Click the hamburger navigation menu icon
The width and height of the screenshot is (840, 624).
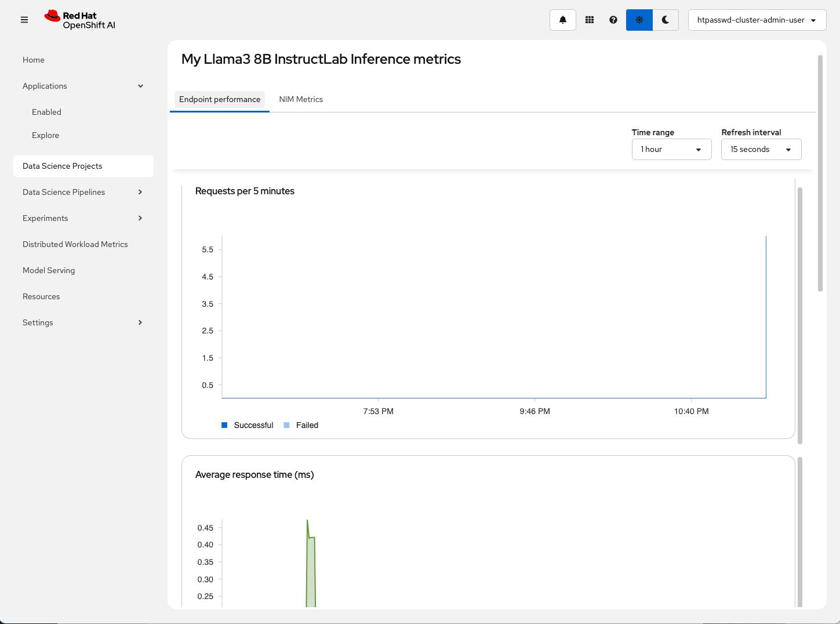[24, 20]
